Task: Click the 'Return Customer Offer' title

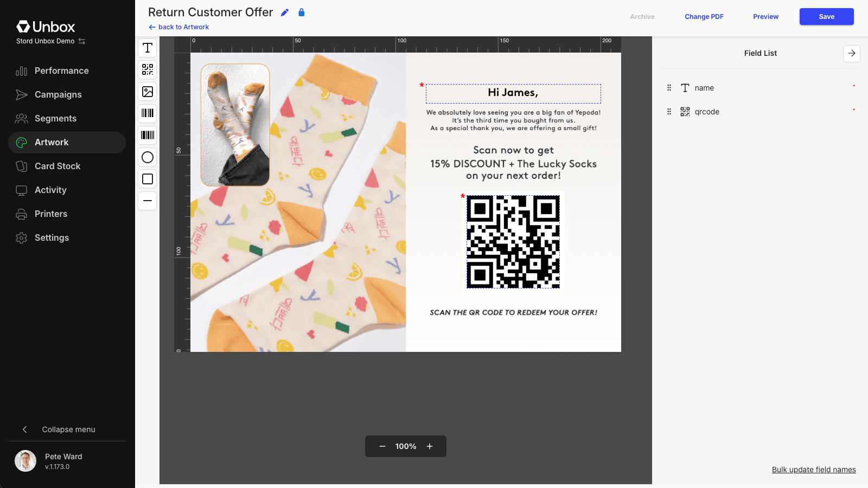Action: pos(210,12)
